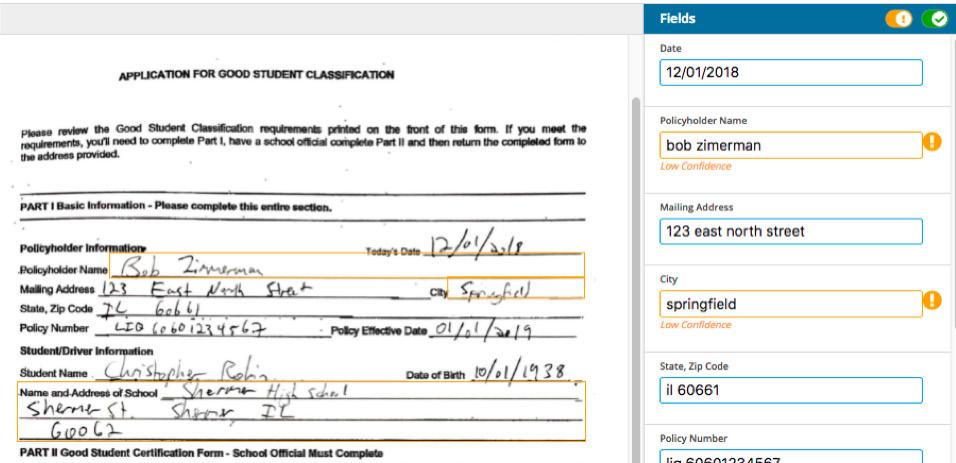Click the document's vertical scrollbar
The image size is (956, 463).
[636, 279]
